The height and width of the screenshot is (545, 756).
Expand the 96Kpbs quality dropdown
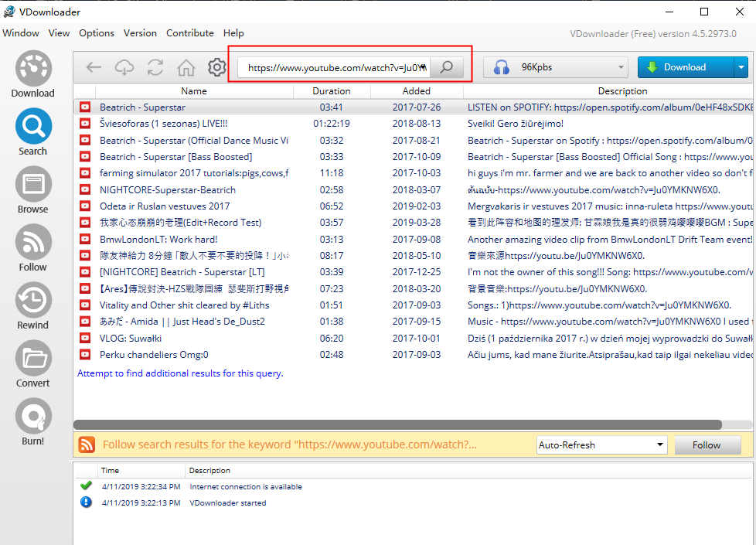[621, 67]
